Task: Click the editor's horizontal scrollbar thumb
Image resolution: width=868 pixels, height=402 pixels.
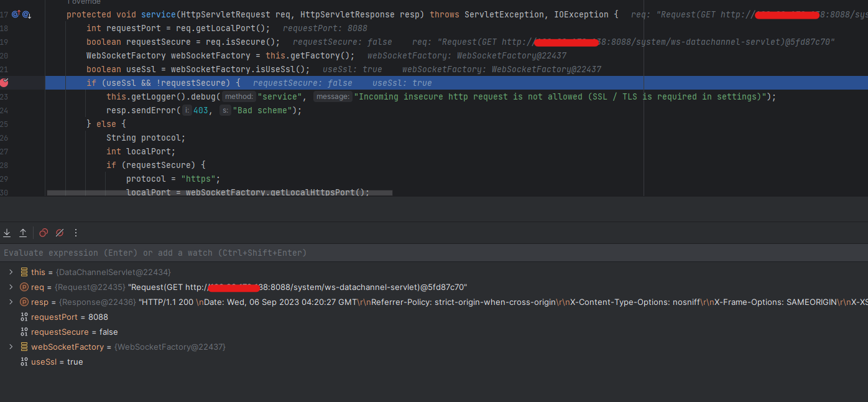Action: tap(219, 193)
